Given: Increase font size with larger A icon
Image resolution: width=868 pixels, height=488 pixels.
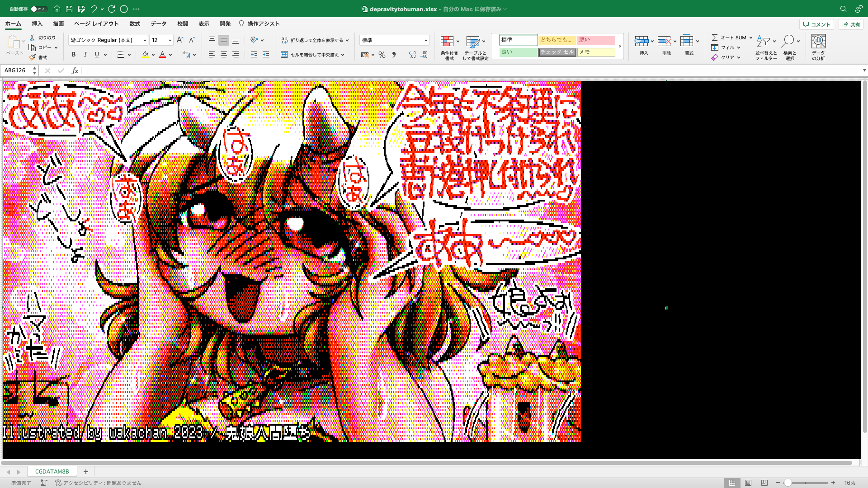Looking at the screenshot, I should coord(180,40).
